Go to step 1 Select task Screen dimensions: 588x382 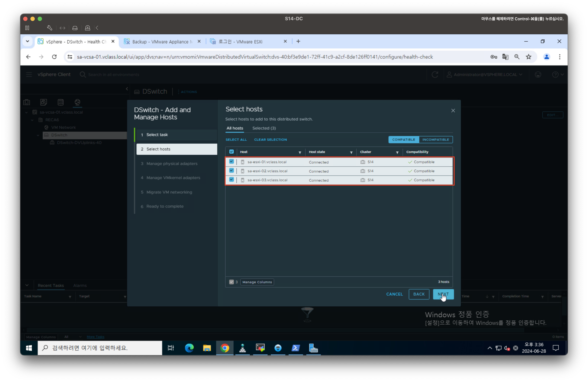tap(157, 135)
